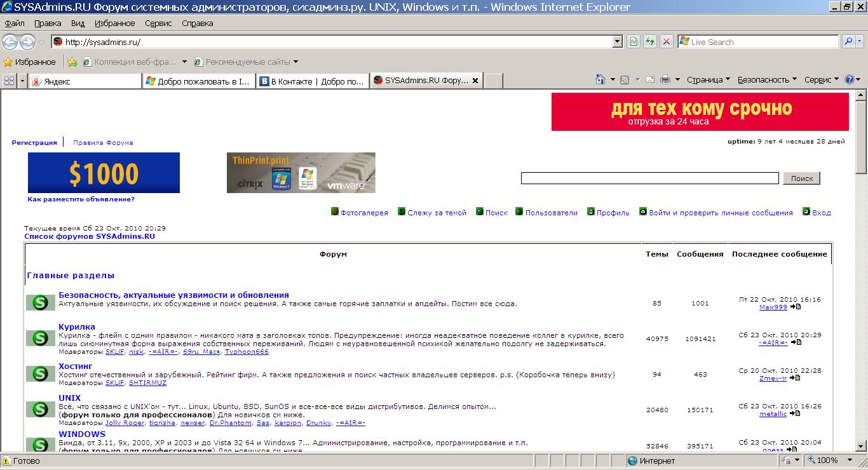Switch to Добро пожаловать в I... tab
The width and height of the screenshot is (868, 470).
click(x=198, y=81)
